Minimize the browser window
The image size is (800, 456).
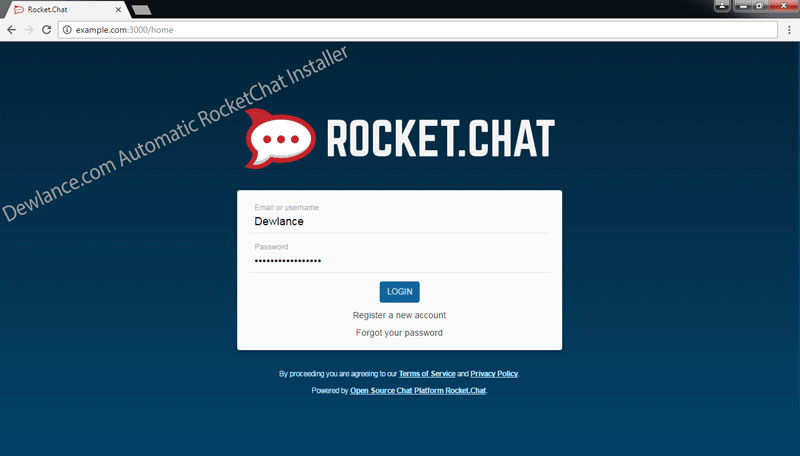click(743, 6)
